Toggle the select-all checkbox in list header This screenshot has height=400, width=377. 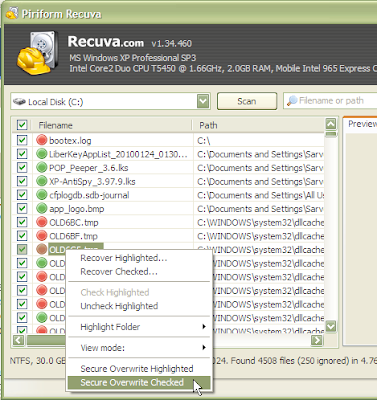pos(22,125)
